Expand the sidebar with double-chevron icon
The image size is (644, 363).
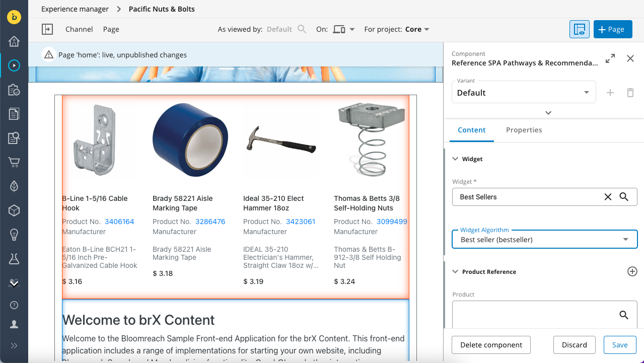coord(14,346)
